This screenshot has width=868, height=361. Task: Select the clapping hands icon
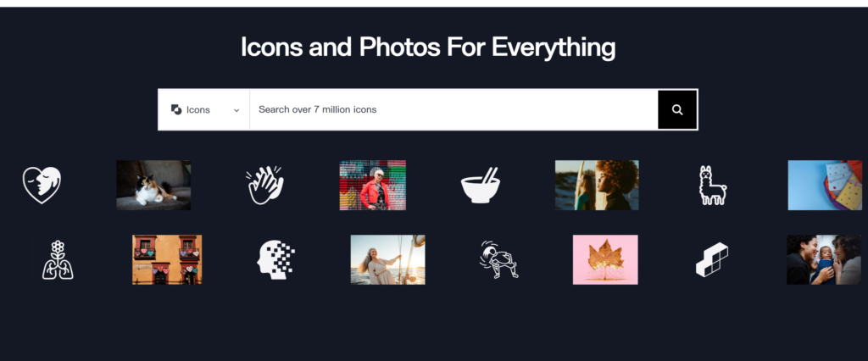tap(265, 185)
